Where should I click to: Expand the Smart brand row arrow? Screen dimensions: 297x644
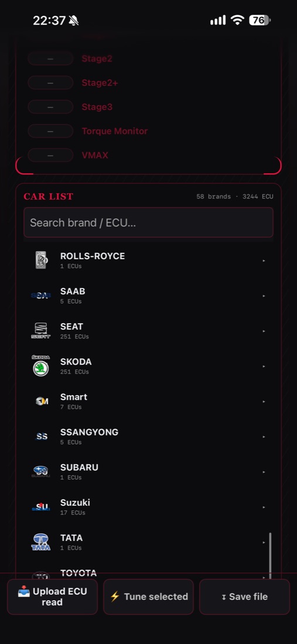pos(264,401)
